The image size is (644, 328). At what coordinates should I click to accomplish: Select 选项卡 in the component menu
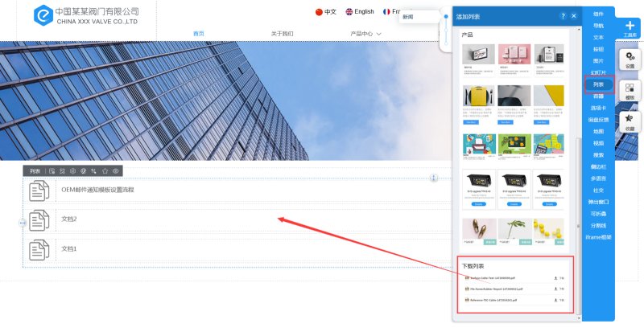(598, 107)
